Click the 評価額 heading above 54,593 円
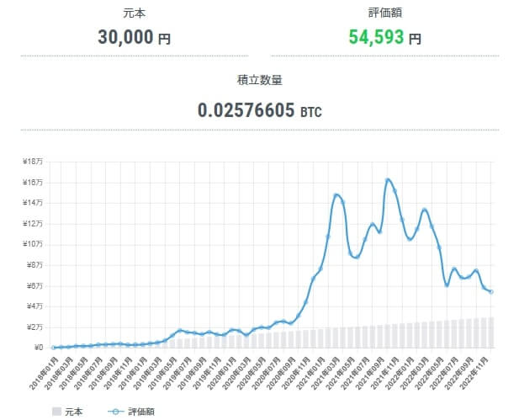519x420 pixels. (x=385, y=13)
